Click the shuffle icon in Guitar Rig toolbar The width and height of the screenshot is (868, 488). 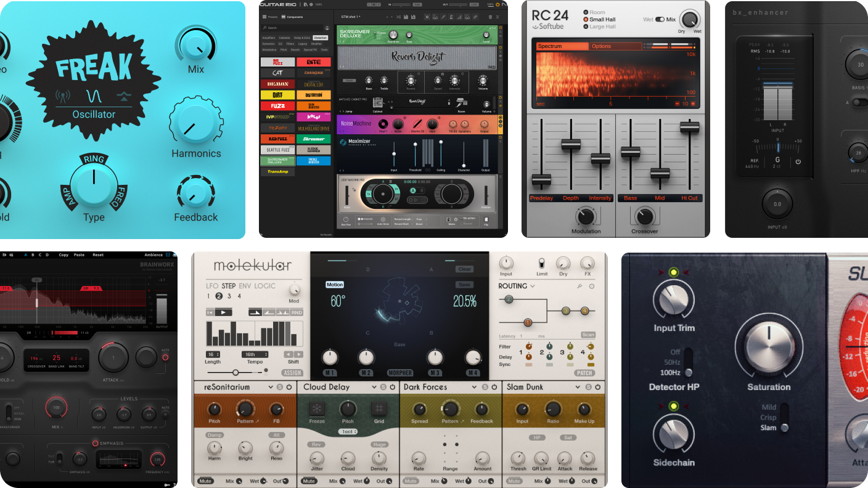pyautogui.click(x=399, y=17)
